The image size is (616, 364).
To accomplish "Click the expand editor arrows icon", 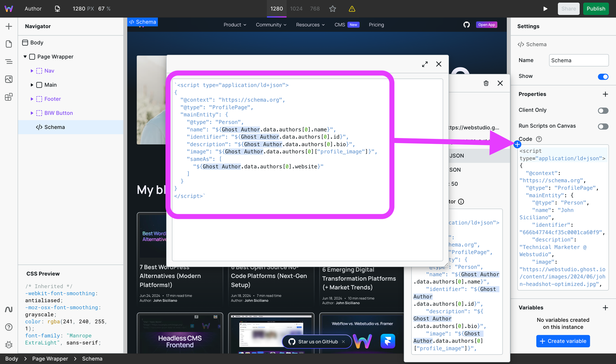I will point(425,64).
